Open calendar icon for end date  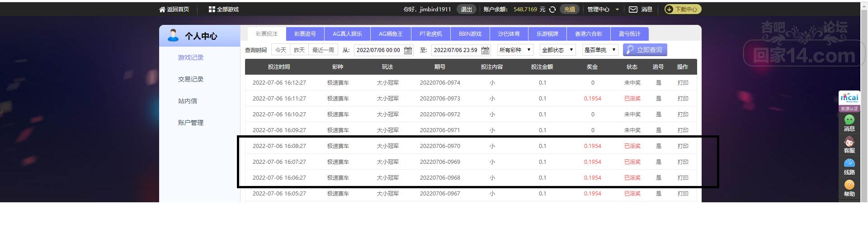[x=485, y=50]
